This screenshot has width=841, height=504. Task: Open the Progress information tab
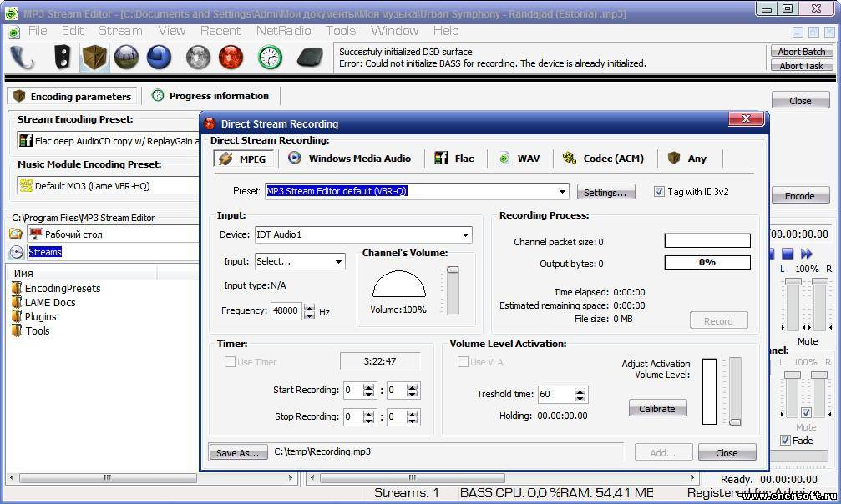coord(210,96)
